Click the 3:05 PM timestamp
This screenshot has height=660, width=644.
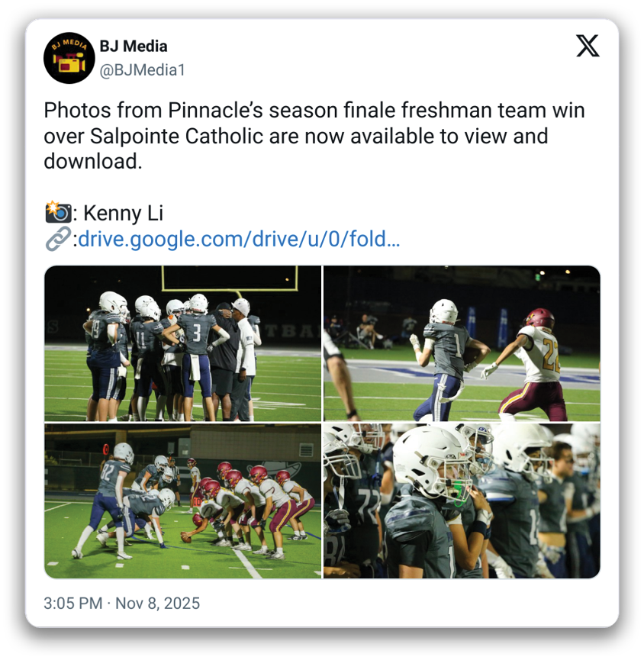click(x=73, y=604)
